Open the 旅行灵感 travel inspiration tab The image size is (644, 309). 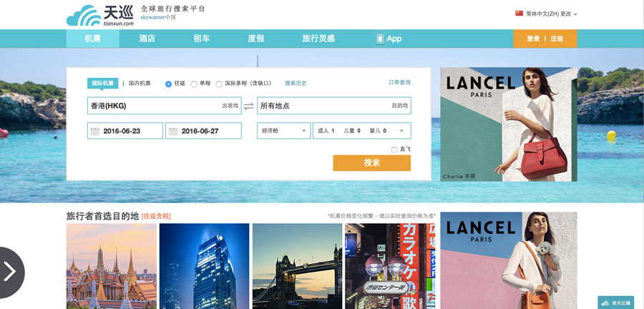coord(318,39)
